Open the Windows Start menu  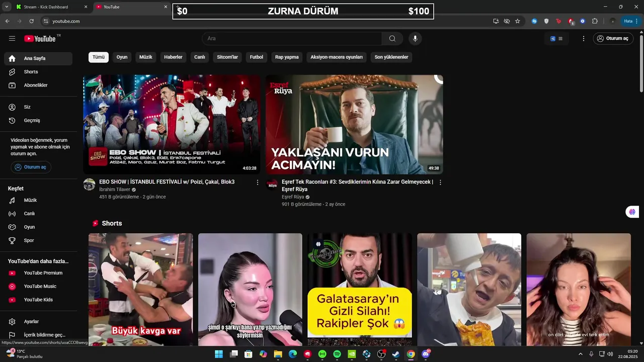219,354
